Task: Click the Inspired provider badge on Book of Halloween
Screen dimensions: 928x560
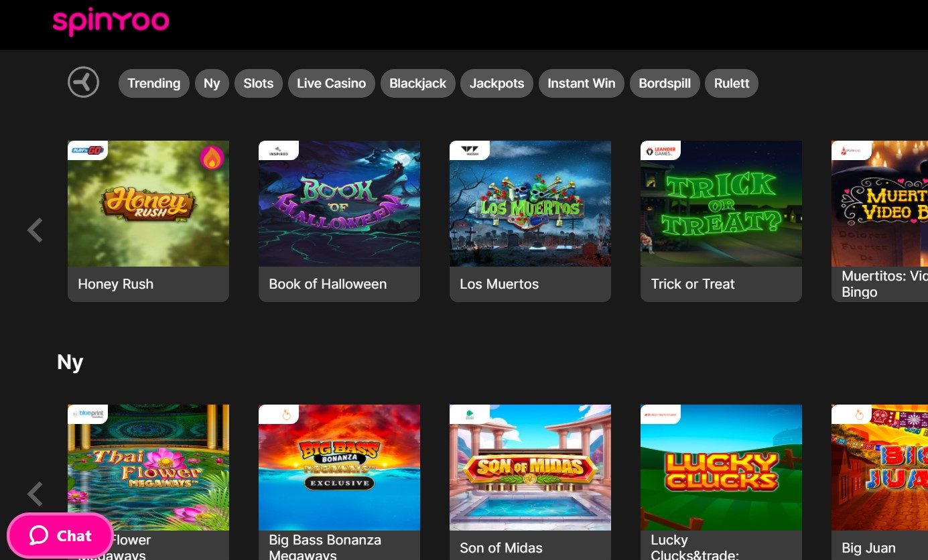Action: click(x=278, y=151)
